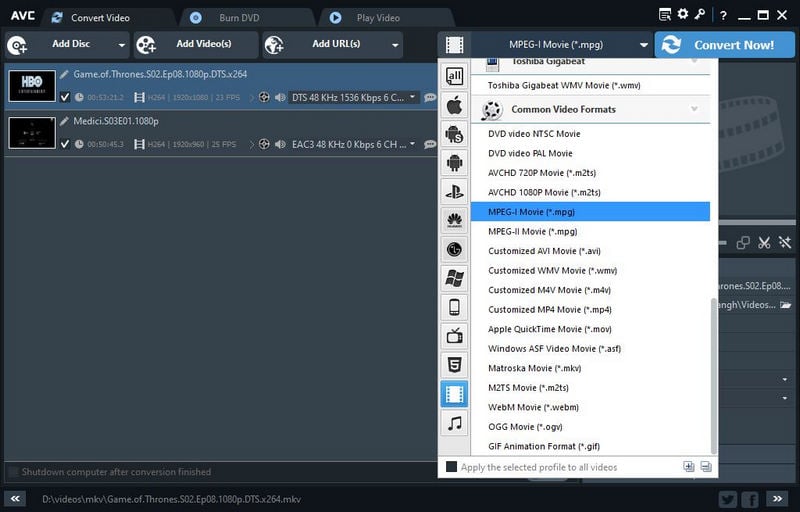800x512 pixels.
Task: Select the mobile phone category icon
Action: tap(454, 307)
